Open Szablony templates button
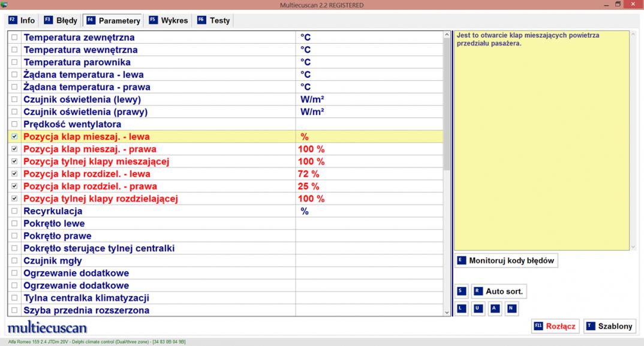The height and width of the screenshot is (346, 644). tap(609, 326)
